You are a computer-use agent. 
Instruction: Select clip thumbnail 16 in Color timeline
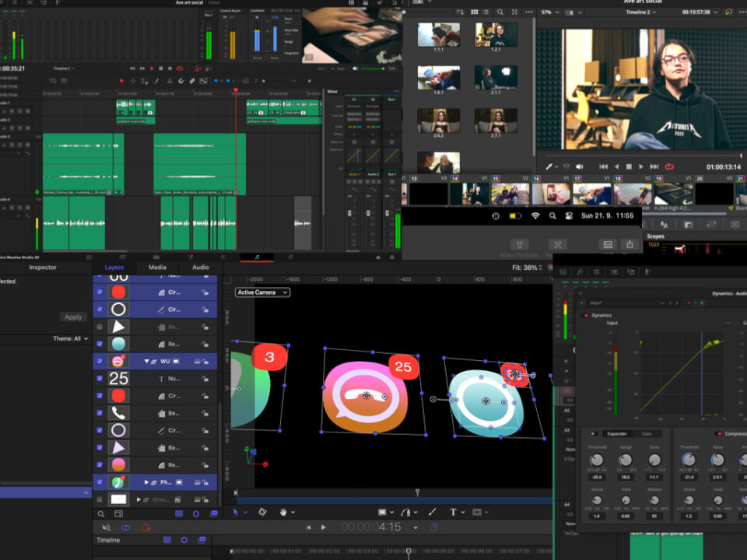(551, 194)
